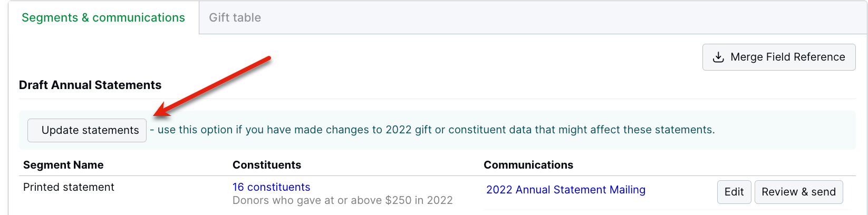The width and height of the screenshot is (868, 215).
Task: Click the Draft Annual Statements heading
Action: tap(90, 85)
